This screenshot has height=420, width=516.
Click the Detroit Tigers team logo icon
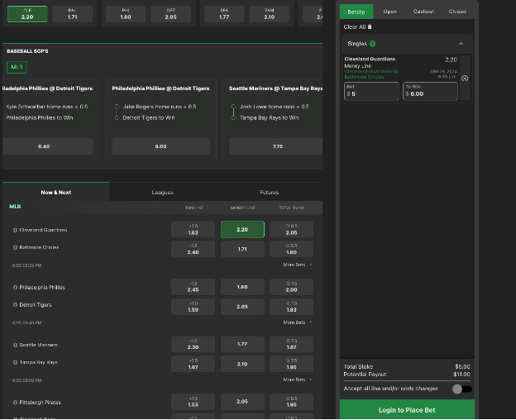pos(15,305)
